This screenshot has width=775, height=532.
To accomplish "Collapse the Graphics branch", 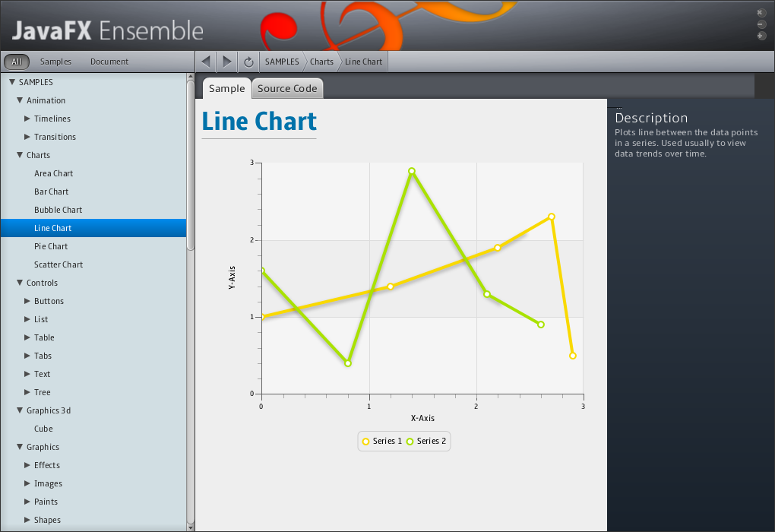I will [20, 447].
